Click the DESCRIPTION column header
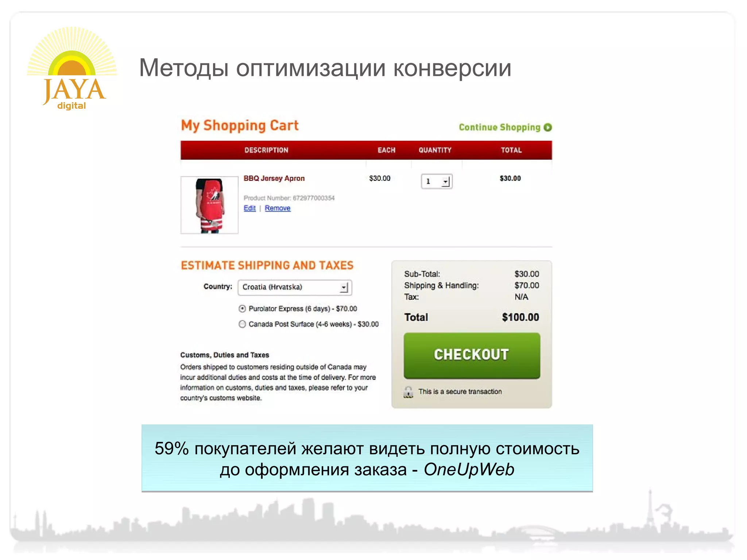This screenshot has width=747, height=560. click(x=266, y=150)
